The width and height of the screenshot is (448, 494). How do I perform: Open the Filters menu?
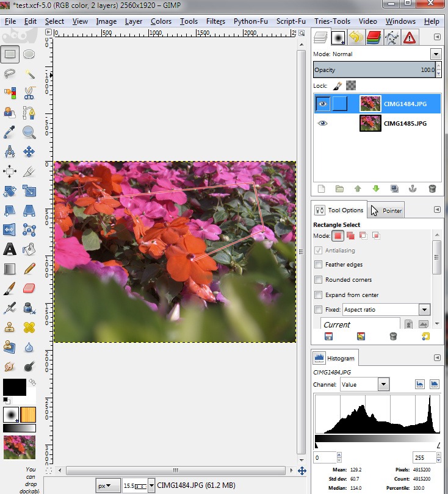tap(215, 21)
